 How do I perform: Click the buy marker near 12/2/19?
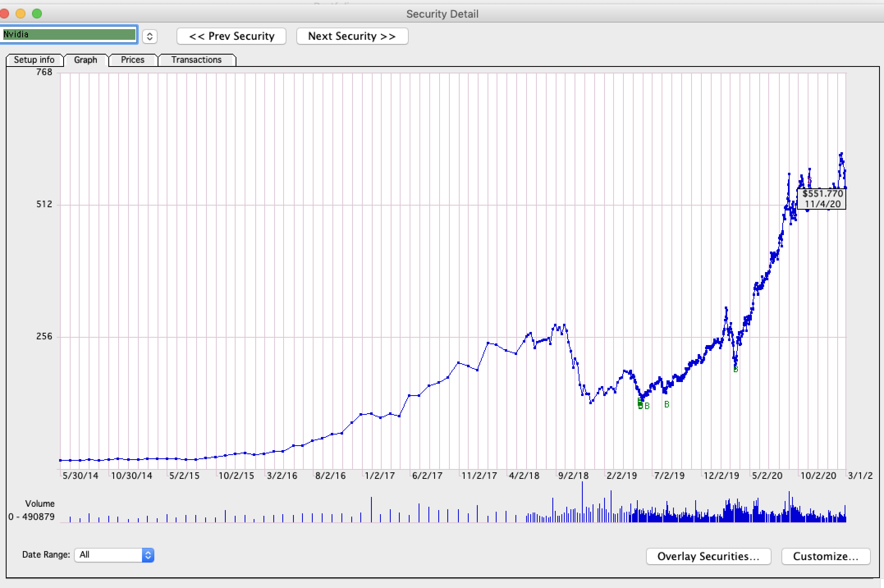tap(735, 369)
